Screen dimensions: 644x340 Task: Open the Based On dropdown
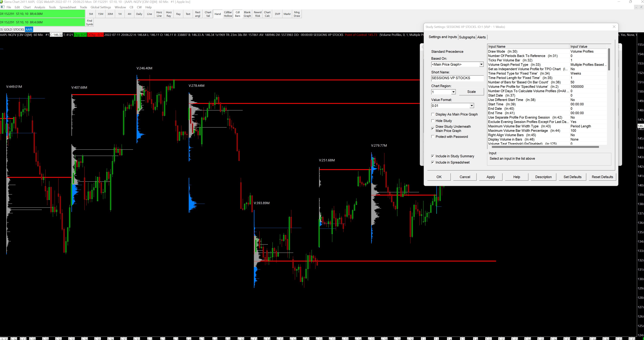(481, 64)
